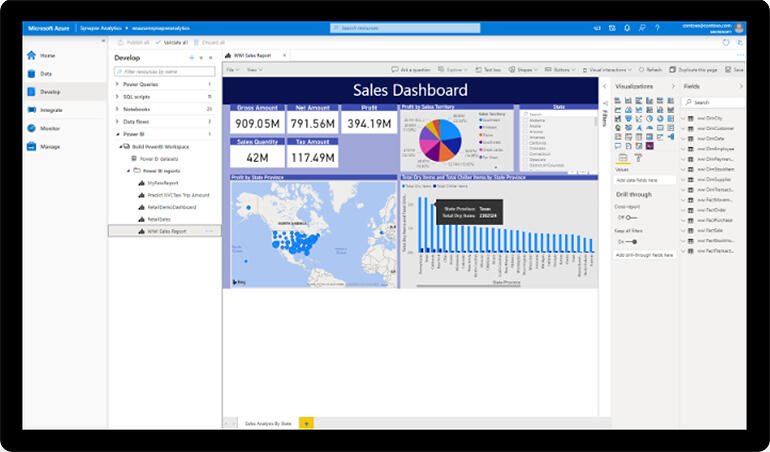The height and width of the screenshot is (452, 770).
Task: Open the Visual interactions dropdown
Action: pos(607,70)
